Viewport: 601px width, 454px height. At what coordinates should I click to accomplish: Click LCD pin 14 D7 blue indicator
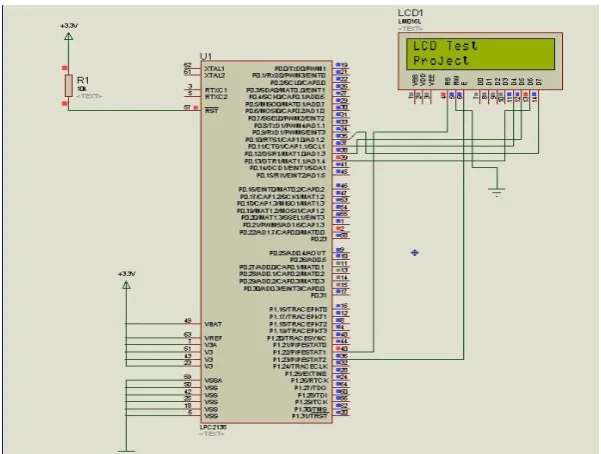tap(534, 94)
